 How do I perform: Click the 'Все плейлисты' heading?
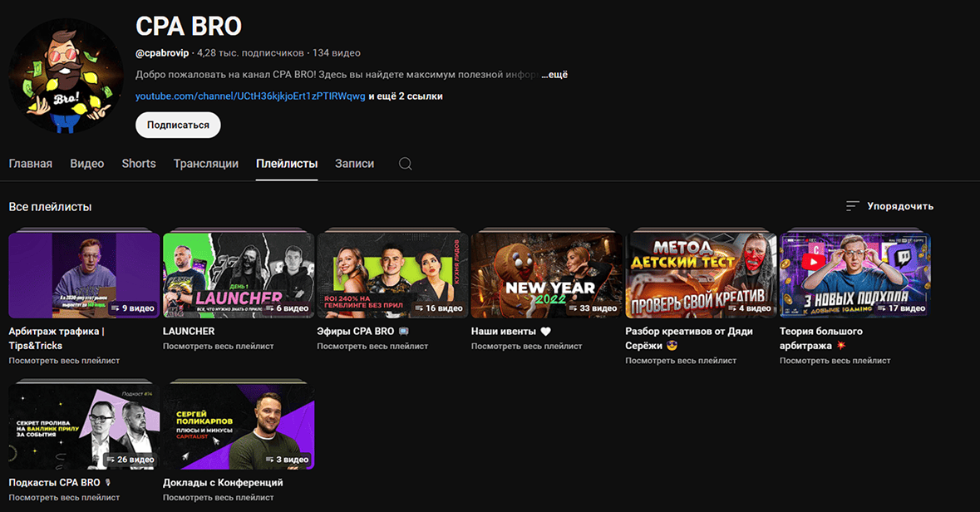[x=50, y=207]
